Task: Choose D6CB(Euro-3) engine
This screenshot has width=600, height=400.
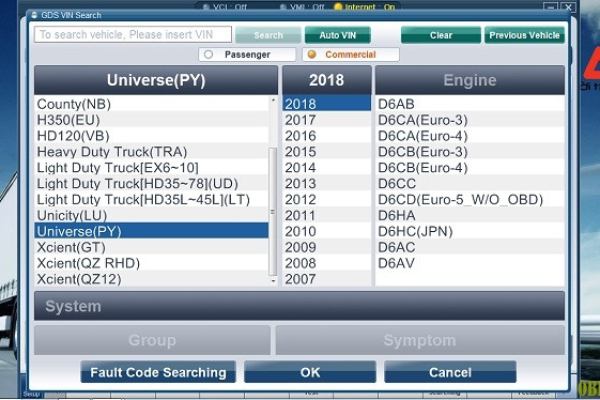Action: pyautogui.click(x=470, y=152)
